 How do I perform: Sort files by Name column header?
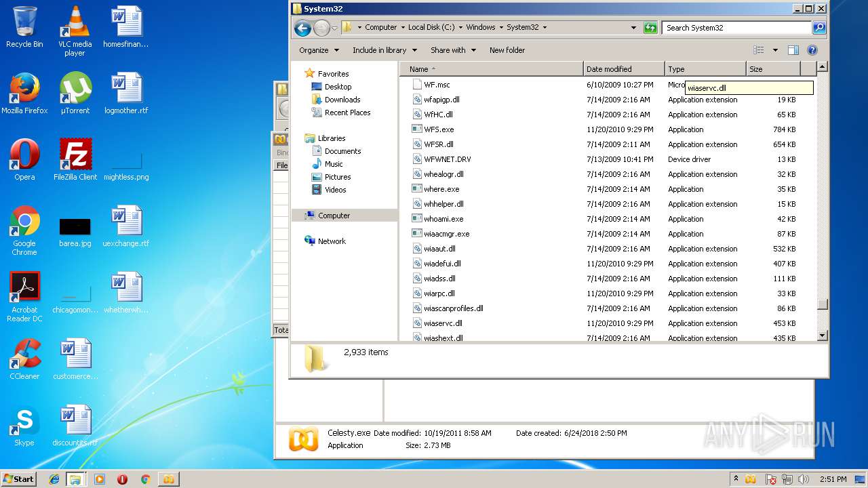pyautogui.click(x=492, y=69)
